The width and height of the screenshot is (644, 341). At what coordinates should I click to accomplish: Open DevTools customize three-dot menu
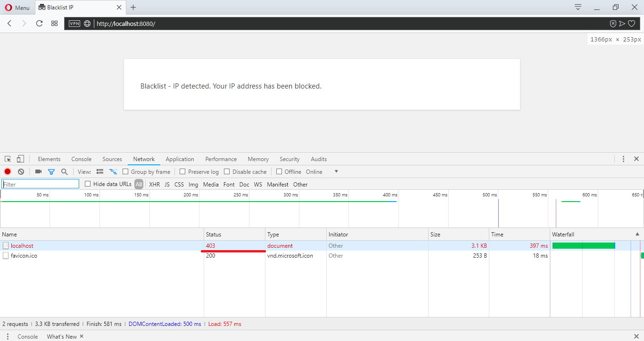click(x=623, y=159)
